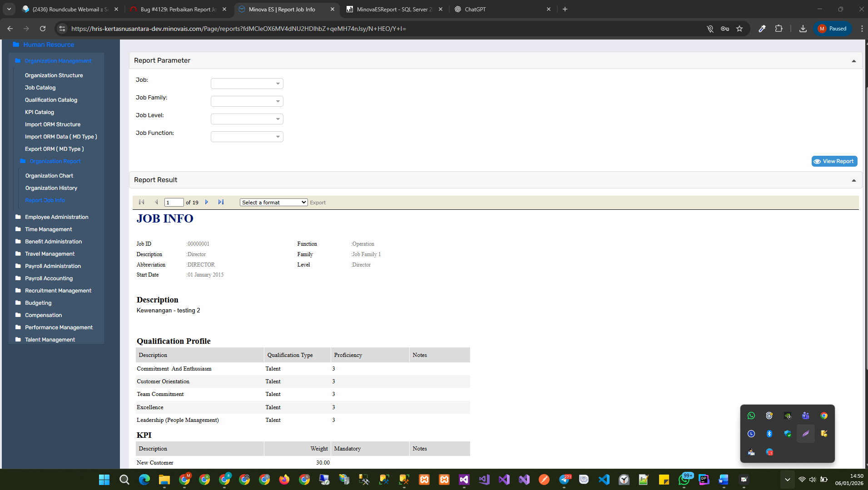Open Organization Chart in the sidebar
Viewport: 868px width, 490px height.
tap(49, 176)
